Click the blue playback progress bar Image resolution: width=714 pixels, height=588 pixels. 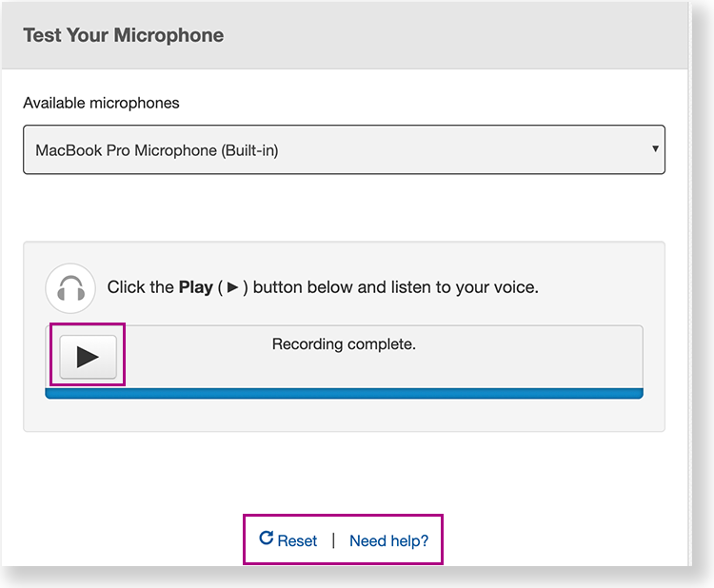click(344, 393)
